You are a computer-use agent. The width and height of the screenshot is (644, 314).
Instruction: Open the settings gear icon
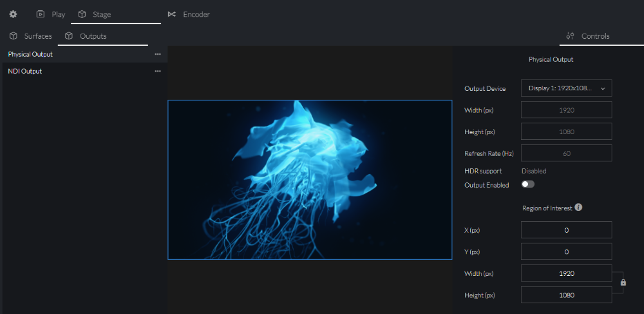13,14
